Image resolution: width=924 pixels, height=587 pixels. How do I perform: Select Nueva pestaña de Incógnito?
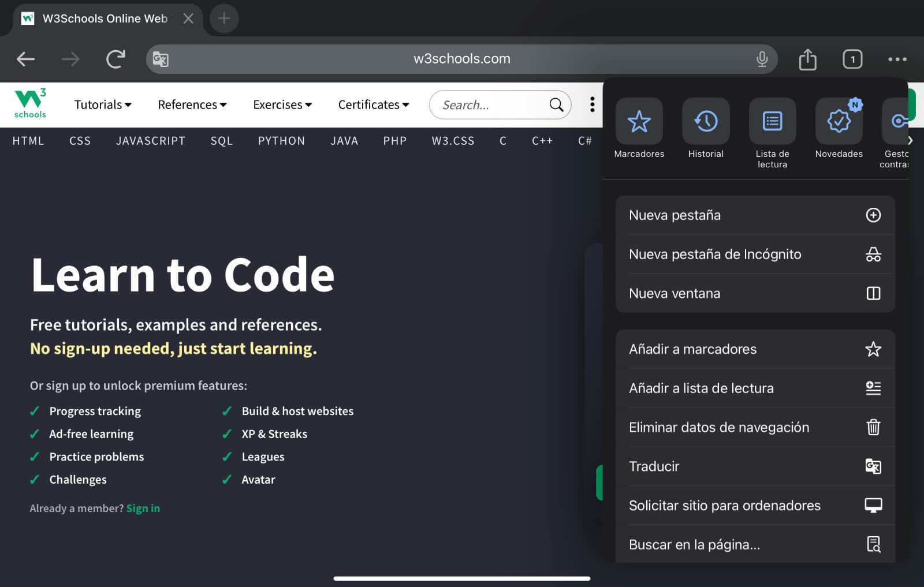755,255
